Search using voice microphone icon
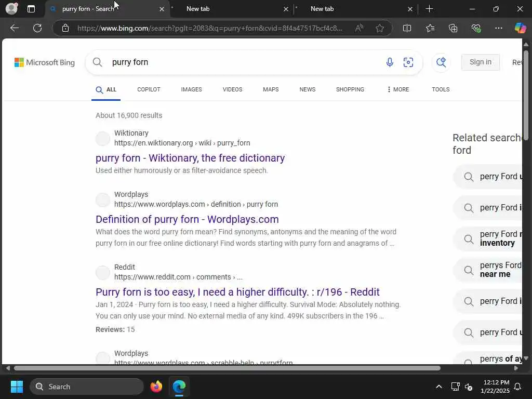 (390, 62)
